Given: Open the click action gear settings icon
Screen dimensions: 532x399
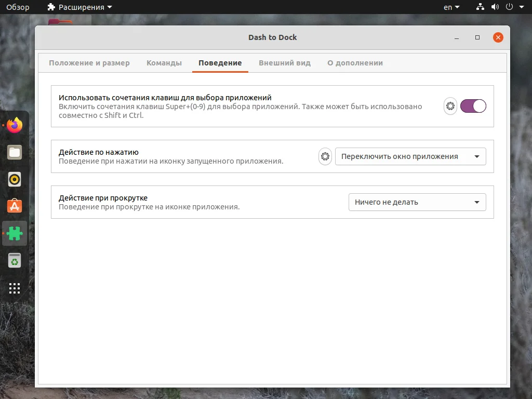Looking at the screenshot, I should pyautogui.click(x=325, y=156).
